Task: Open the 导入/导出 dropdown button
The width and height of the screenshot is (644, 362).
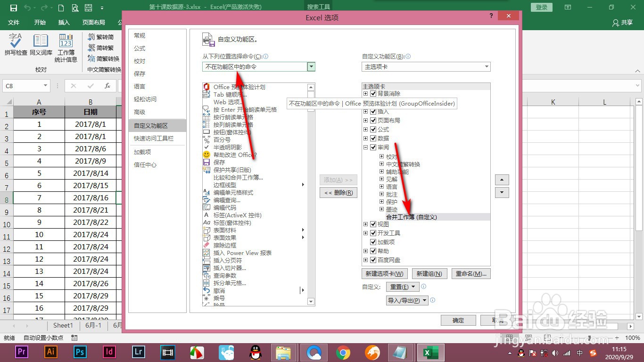Action: pyautogui.click(x=407, y=300)
